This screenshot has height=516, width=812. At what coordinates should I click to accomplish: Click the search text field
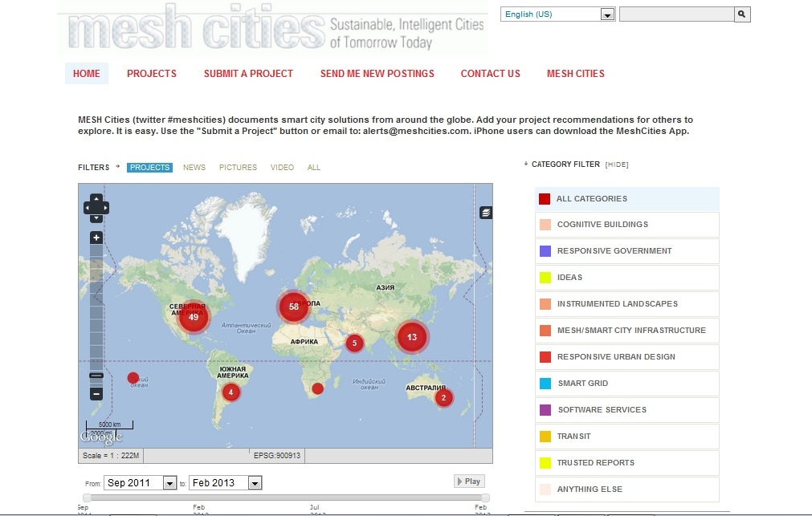pyautogui.click(x=676, y=14)
